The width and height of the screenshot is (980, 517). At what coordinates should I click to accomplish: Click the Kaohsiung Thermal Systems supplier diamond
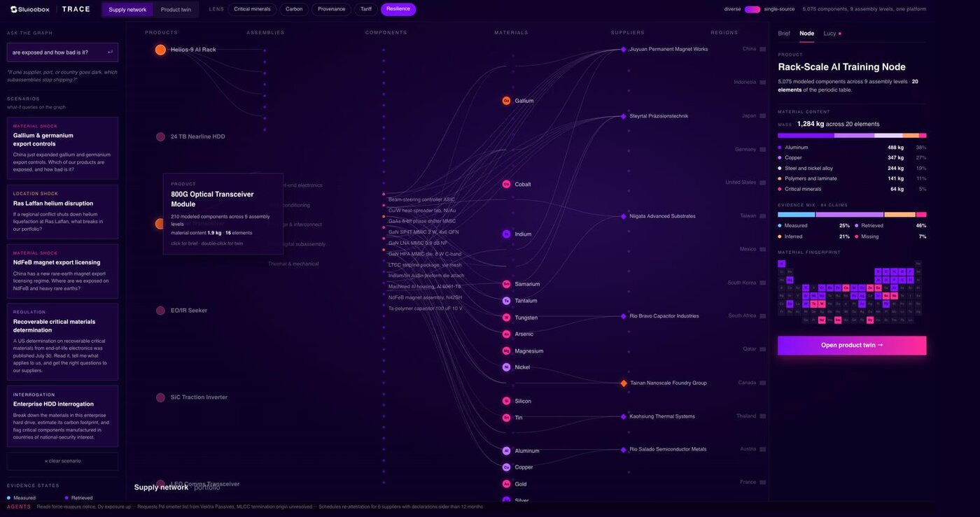click(x=623, y=416)
